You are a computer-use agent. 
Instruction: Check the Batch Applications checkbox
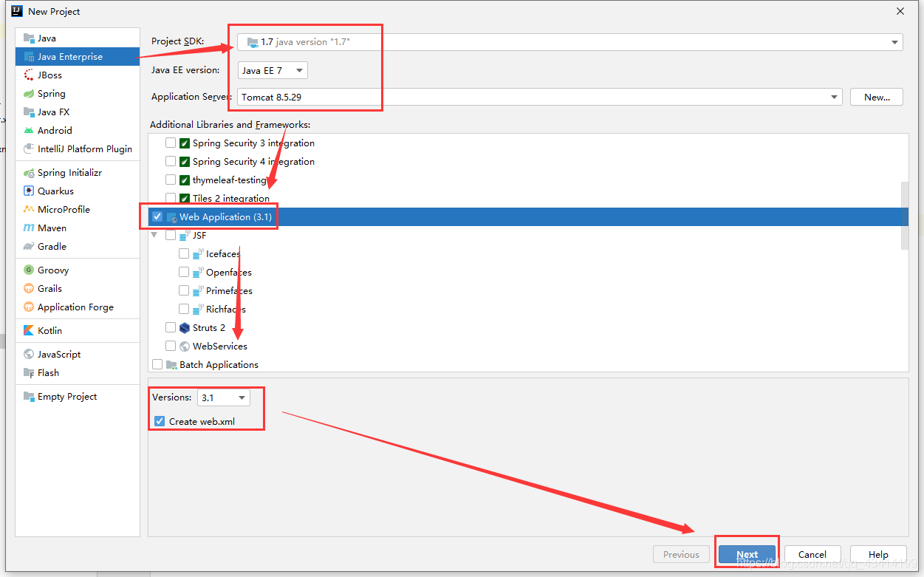pos(157,364)
